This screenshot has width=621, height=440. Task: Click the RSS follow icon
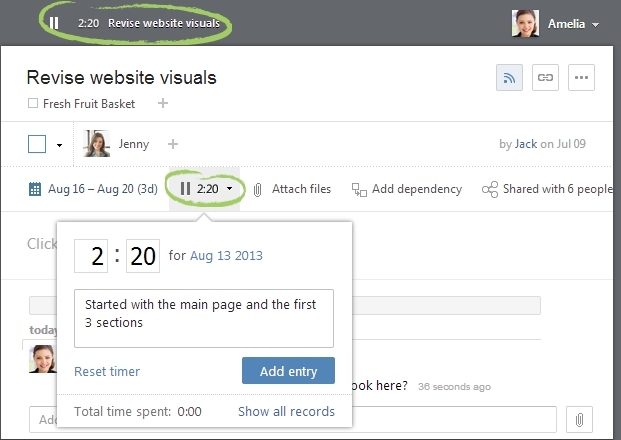(509, 77)
